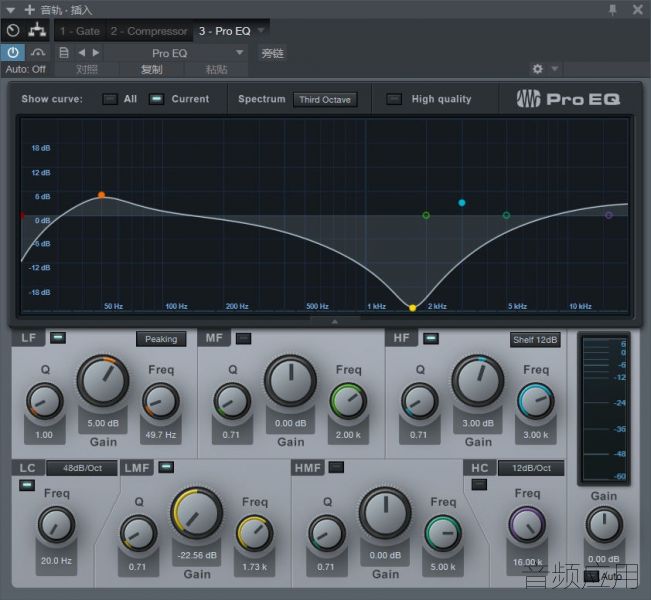Open the LF Peaking filter type dropdown
Image resolution: width=651 pixels, height=600 pixels.
pos(161,339)
